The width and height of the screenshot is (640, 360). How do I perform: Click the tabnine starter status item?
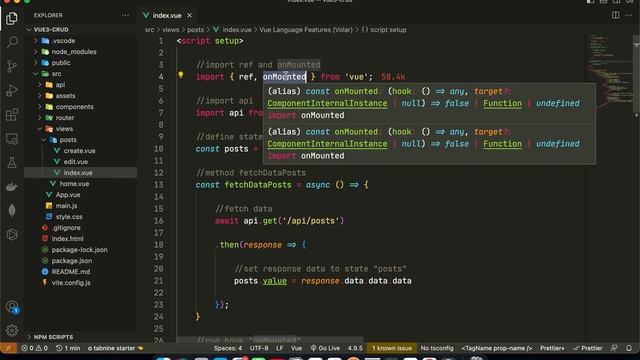coord(116,348)
